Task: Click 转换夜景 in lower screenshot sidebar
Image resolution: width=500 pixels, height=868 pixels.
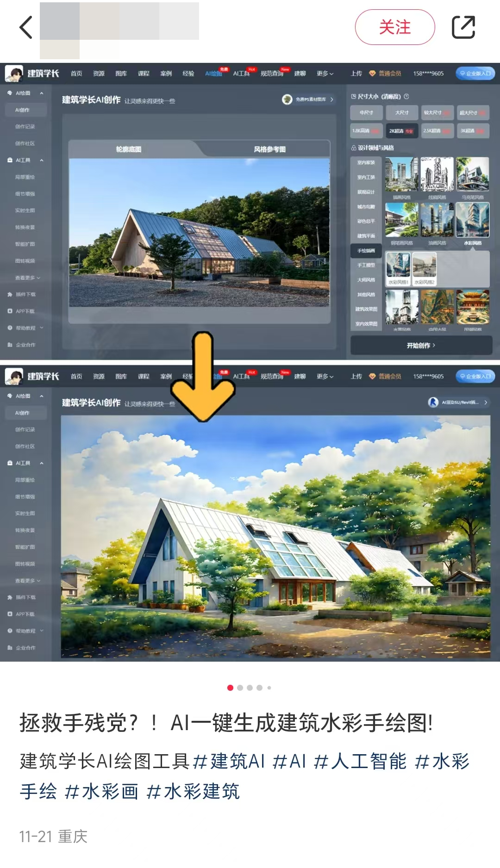Action: [x=25, y=530]
